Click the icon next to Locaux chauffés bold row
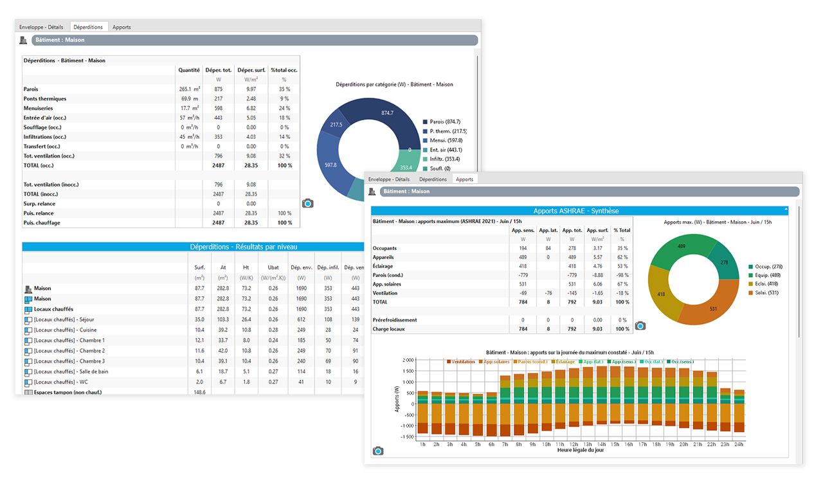Image resolution: width=823 pixels, height=504 pixels. [x=28, y=309]
